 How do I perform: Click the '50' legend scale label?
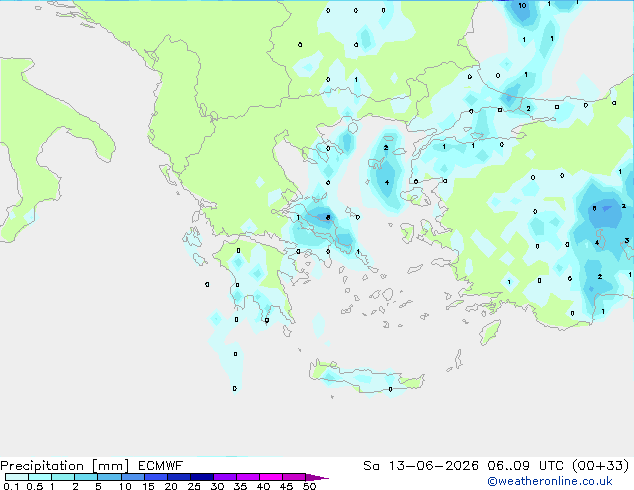tap(309, 486)
